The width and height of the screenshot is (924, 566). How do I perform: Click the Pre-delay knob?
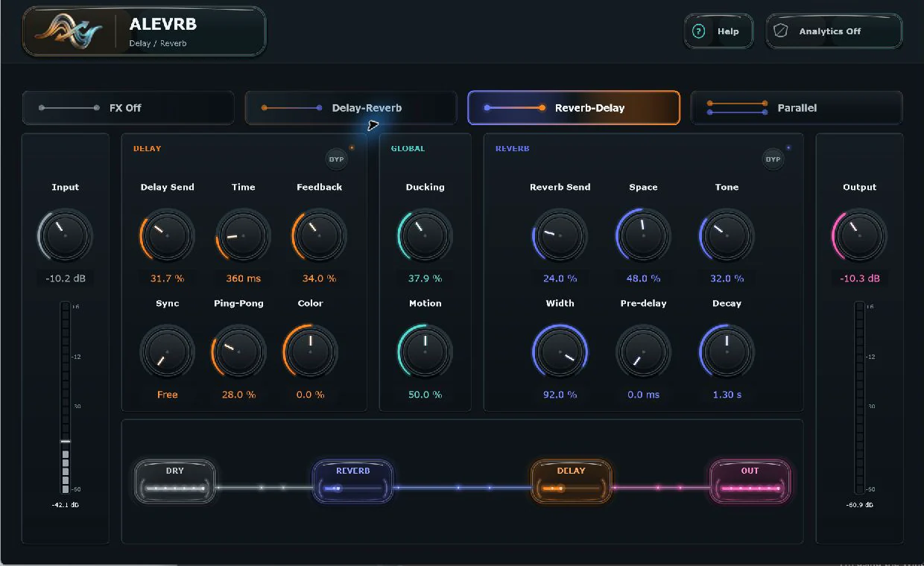(643, 352)
